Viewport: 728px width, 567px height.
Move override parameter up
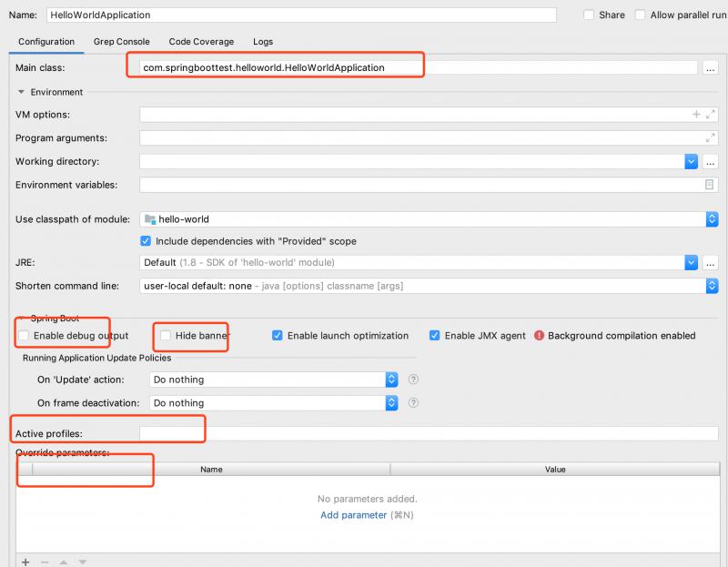tap(64, 562)
